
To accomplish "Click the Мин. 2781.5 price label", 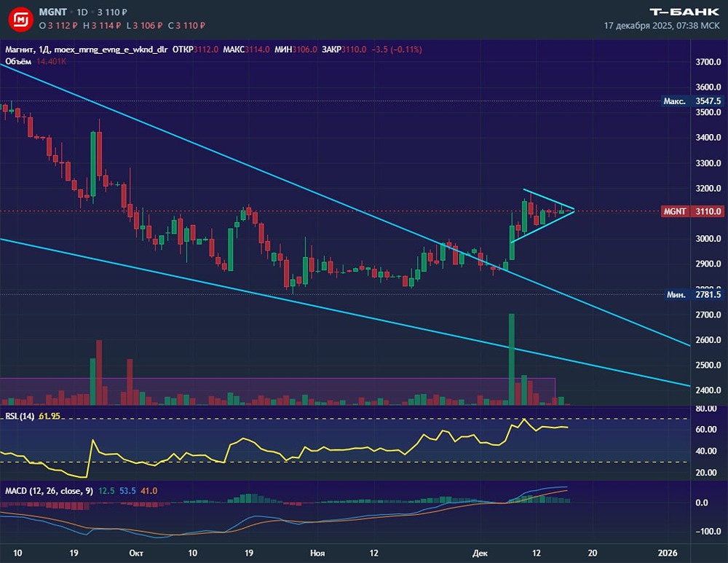I will click(694, 294).
